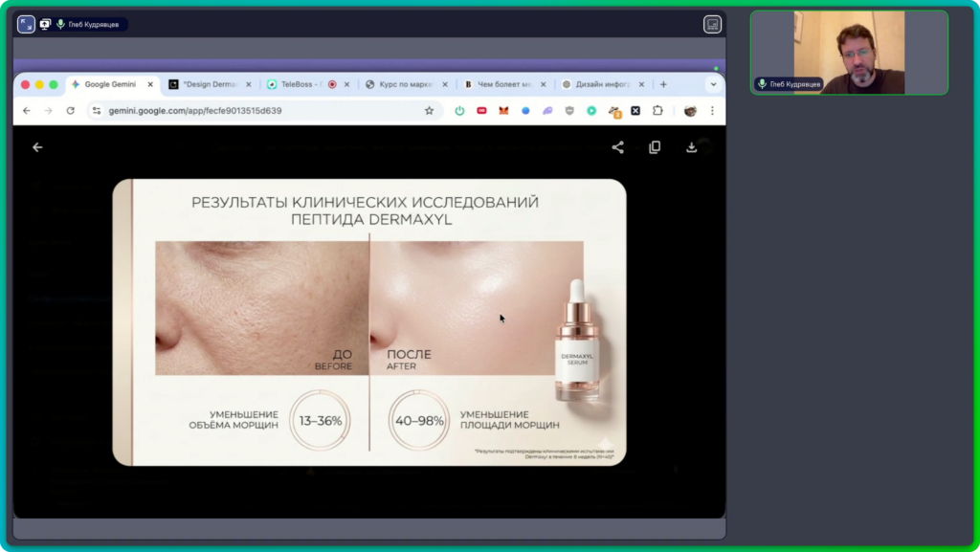This screenshot has width=980, height=552.
Task: Click the Глеб Кудрявцев speaker label
Action: 789,84
